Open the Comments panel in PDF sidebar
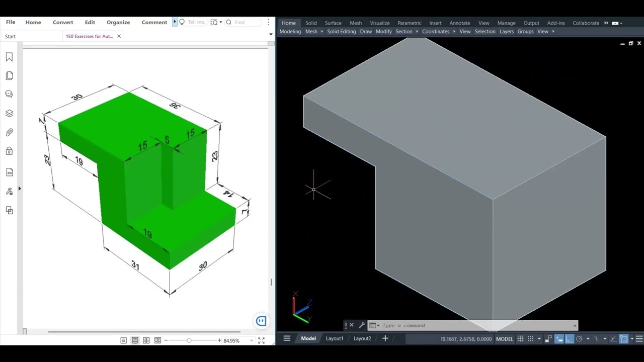 click(x=9, y=94)
